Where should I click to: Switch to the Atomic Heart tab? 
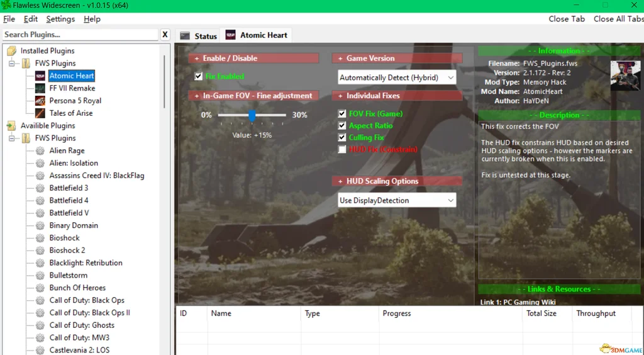258,35
